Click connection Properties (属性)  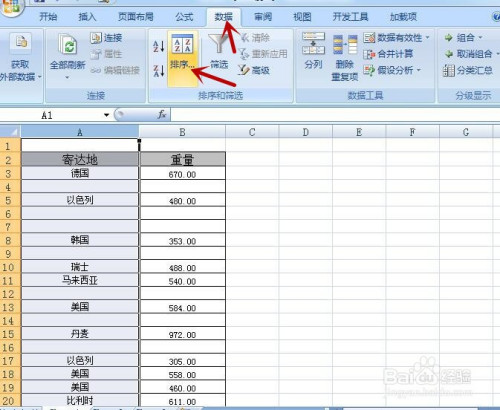106,54
